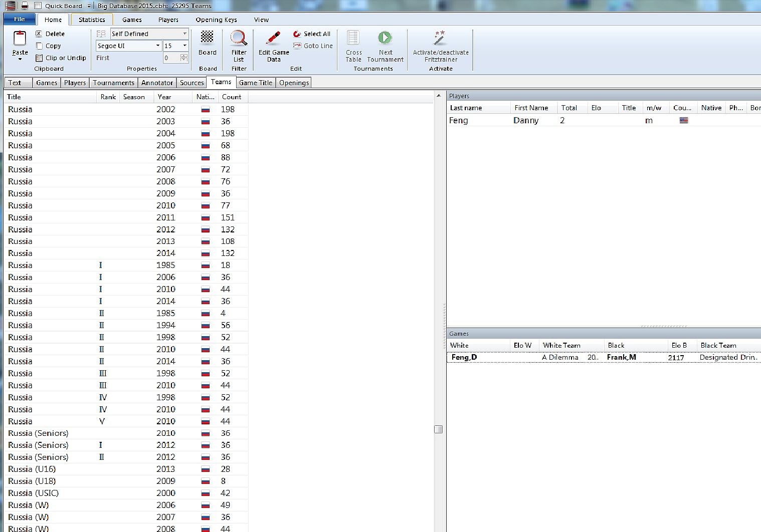
Task: Click Clip or Unclip button
Action: coord(61,58)
